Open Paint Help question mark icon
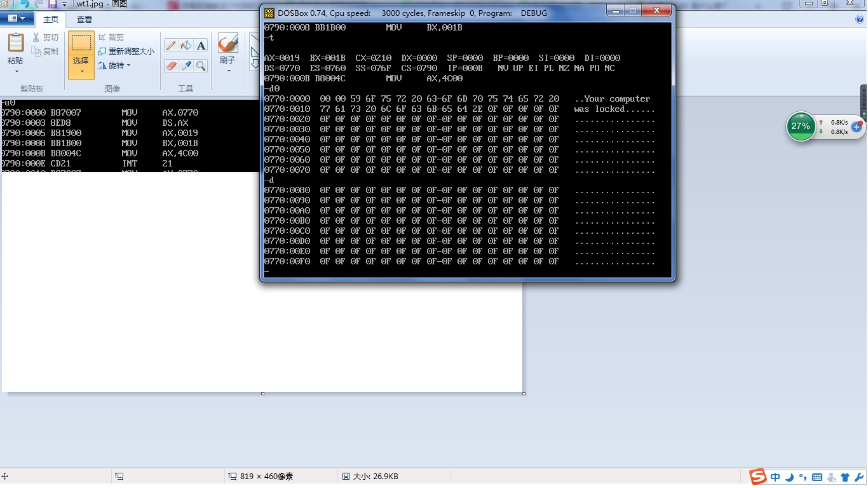Image resolution: width=868 pixels, height=488 pixels. coord(860,19)
